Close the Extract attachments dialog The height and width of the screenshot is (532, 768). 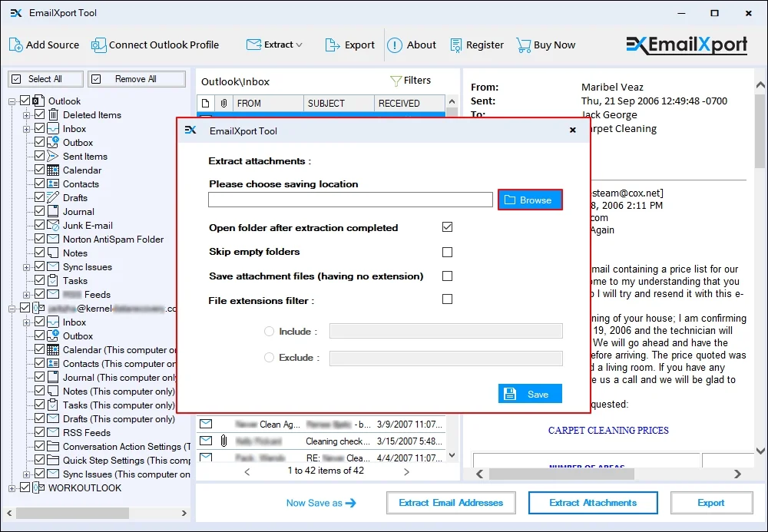coord(572,130)
